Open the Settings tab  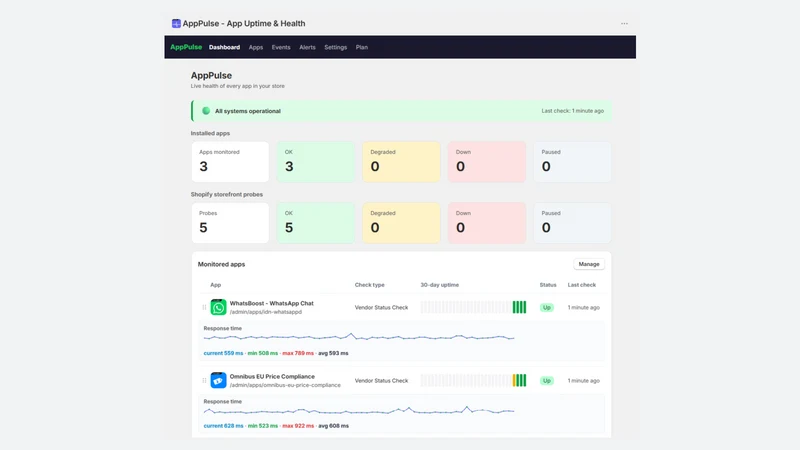(x=336, y=47)
